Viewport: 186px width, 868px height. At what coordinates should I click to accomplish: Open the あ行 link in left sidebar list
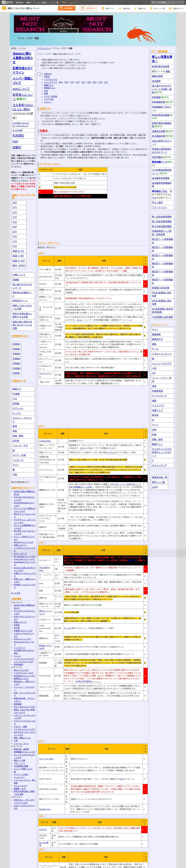point(15,203)
